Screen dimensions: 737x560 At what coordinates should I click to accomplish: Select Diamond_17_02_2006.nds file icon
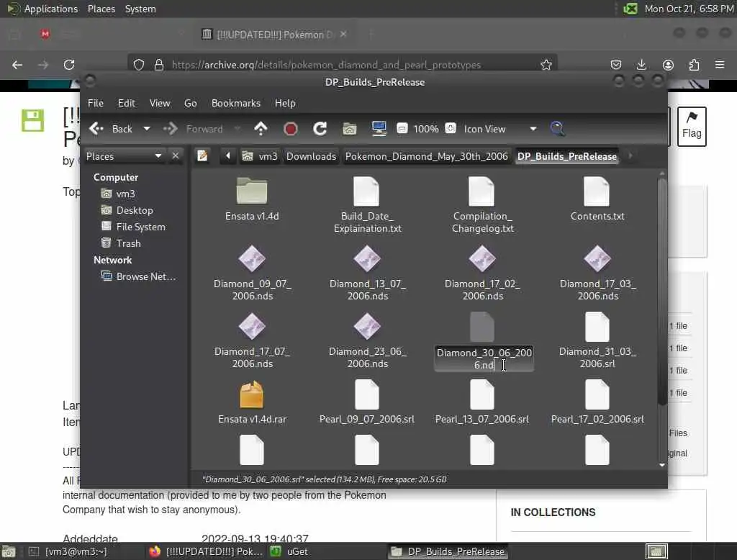[482, 259]
